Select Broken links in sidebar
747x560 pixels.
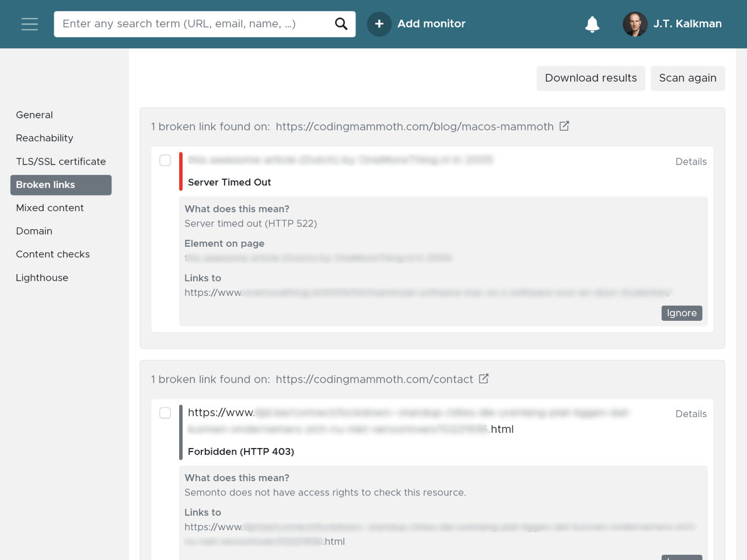click(x=61, y=185)
